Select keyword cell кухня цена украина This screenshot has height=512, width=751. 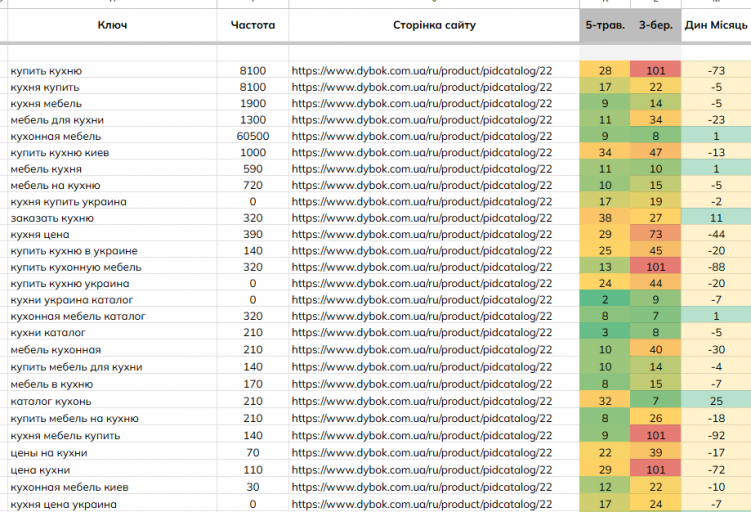64,504
